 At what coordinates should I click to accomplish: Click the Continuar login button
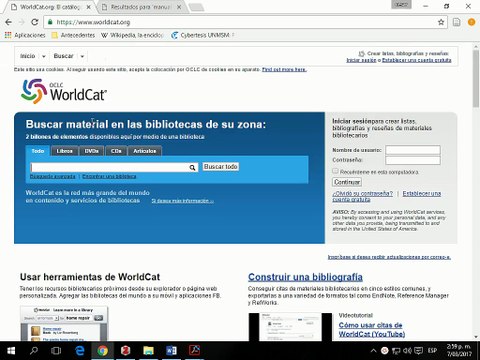point(347,182)
